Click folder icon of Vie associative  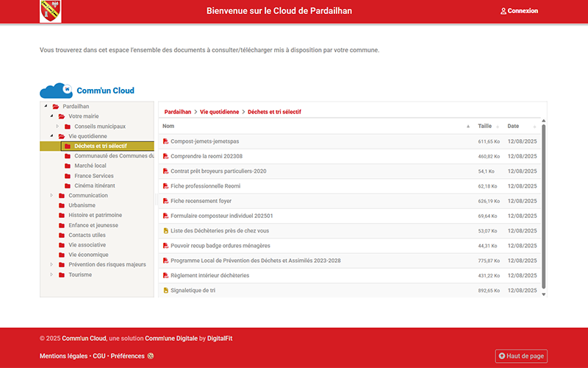(62, 245)
